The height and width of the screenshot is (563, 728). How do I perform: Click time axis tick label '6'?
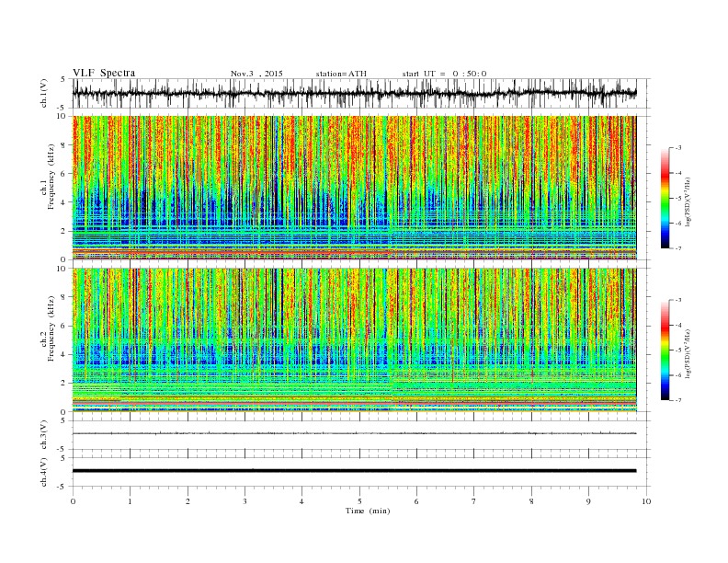pos(417,501)
